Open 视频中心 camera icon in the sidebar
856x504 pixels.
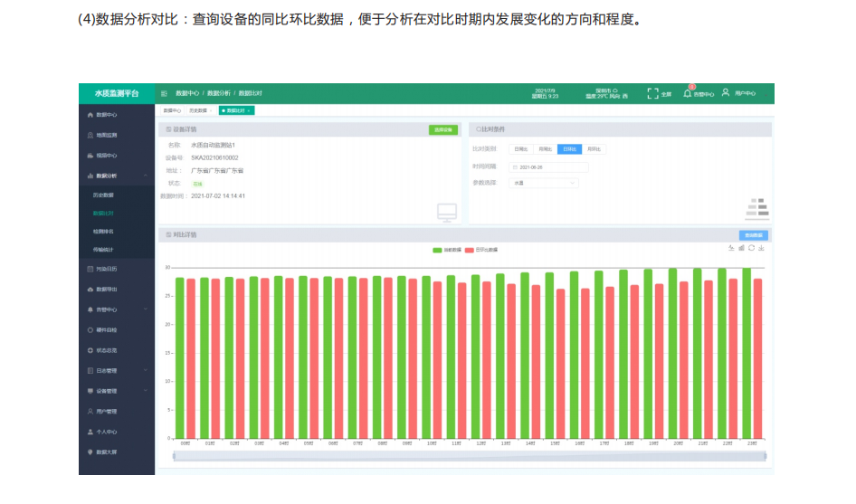pos(90,156)
